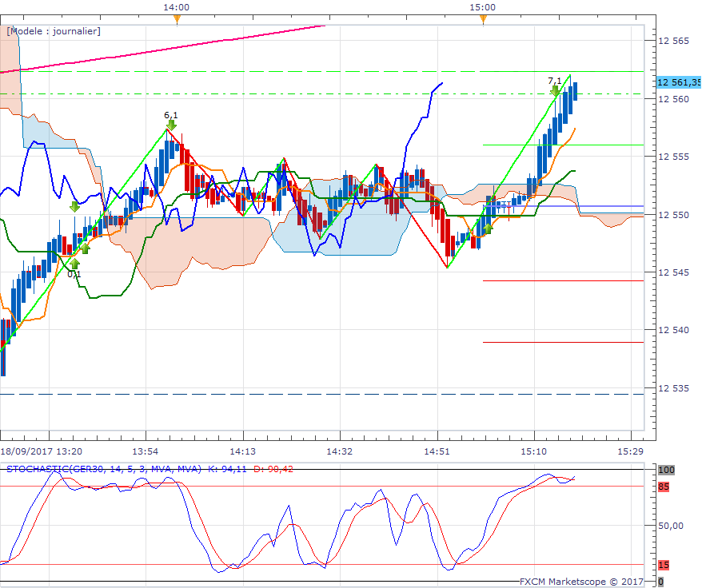Screen dimensions: 702x588
Task: Click the stochastic 85 overbought level tag
Action: (664, 486)
